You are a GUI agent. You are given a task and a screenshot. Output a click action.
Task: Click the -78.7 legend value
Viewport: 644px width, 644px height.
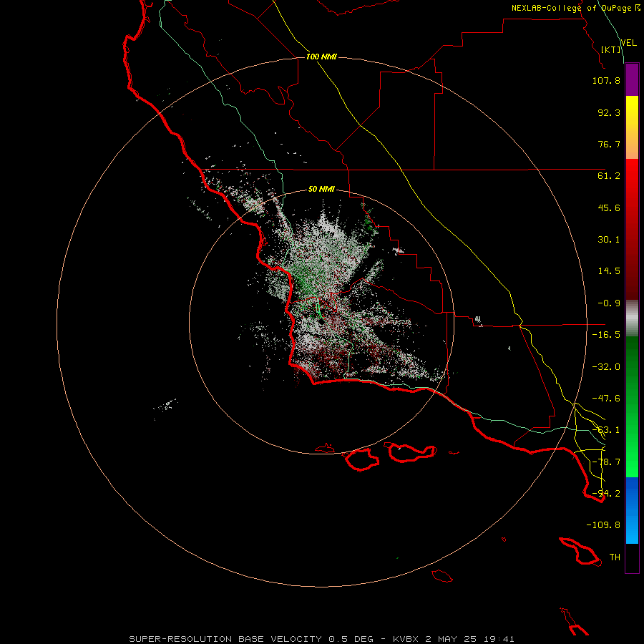point(606,462)
